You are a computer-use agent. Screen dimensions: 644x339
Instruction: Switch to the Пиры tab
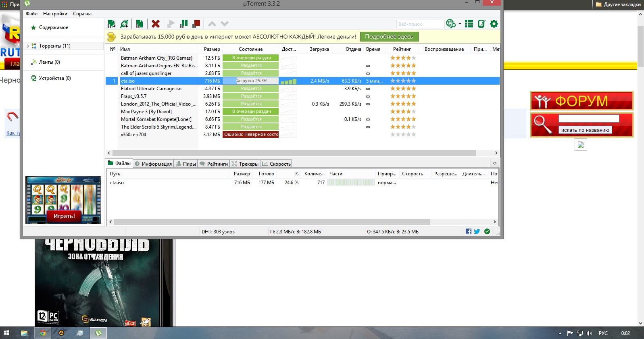186,164
